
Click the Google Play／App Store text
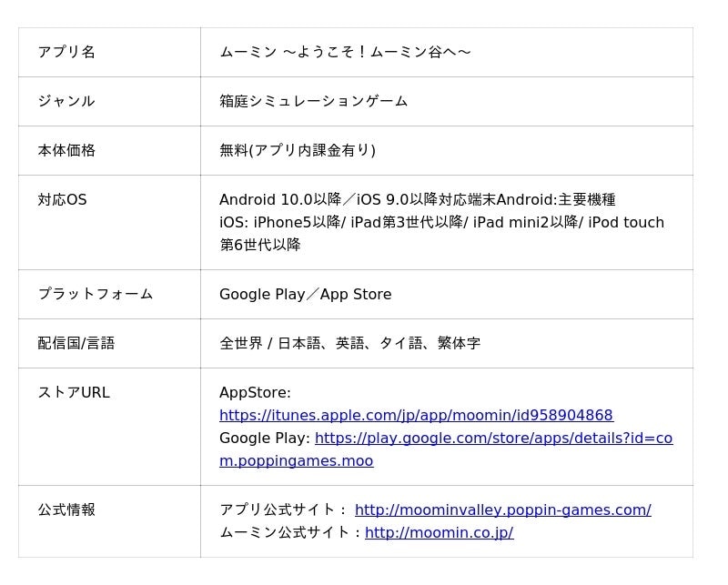point(306,295)
